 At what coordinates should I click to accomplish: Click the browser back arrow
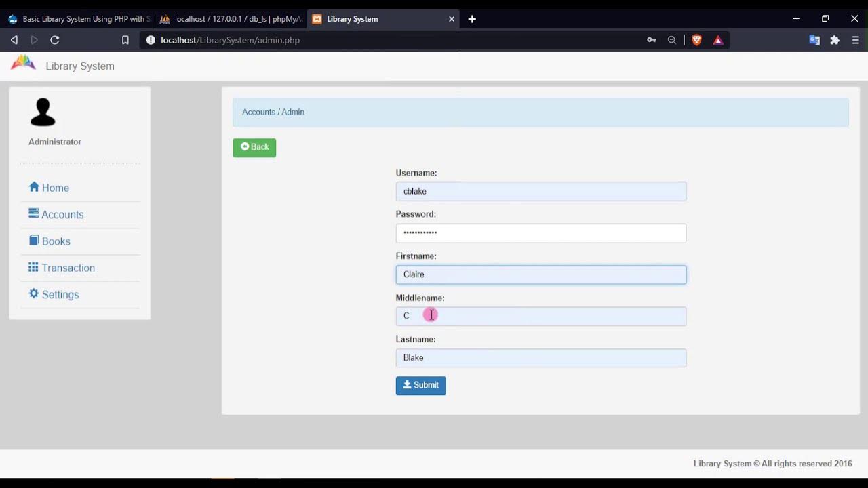point(14,40)
